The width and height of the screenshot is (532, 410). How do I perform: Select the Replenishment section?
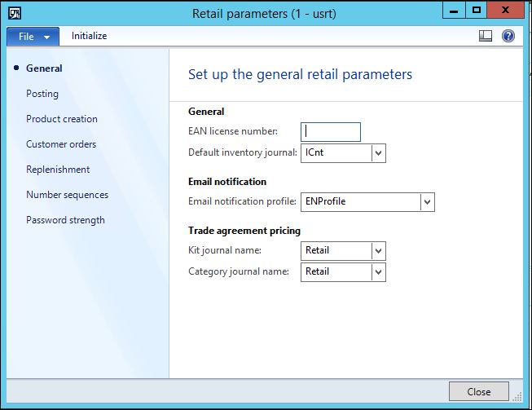coord(58,170)
